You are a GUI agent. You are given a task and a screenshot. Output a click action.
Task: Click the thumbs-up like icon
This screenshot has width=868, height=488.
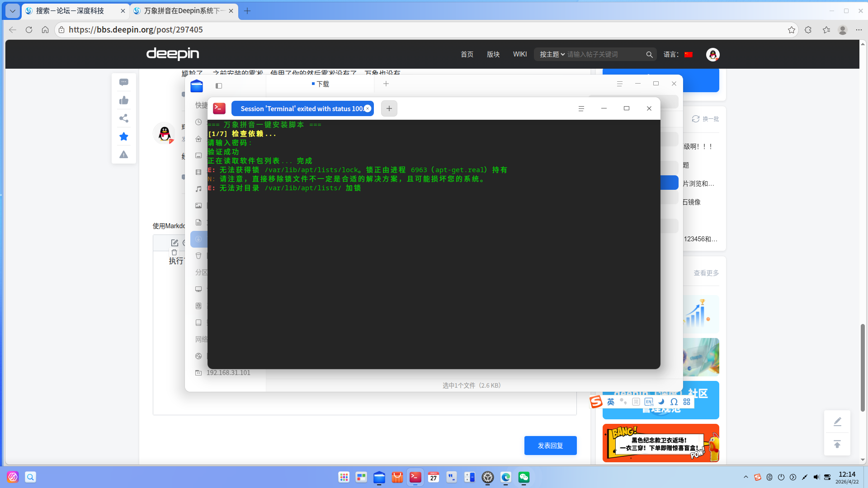123,100
